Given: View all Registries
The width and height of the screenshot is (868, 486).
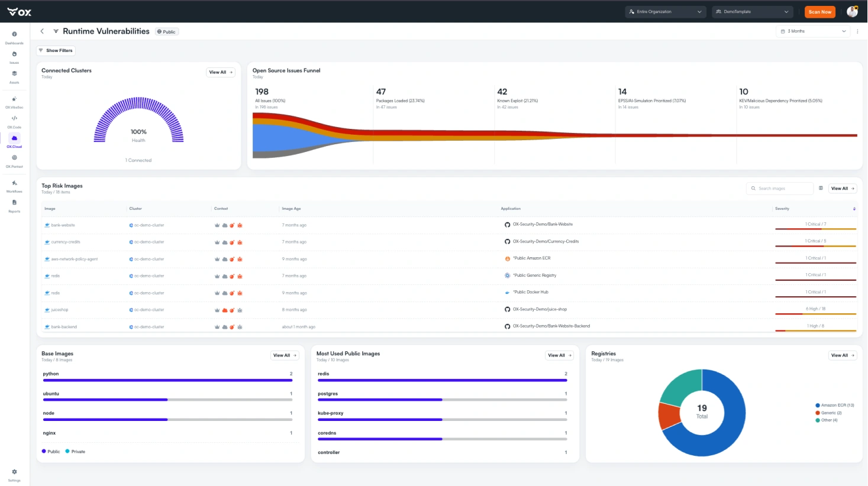Looking at the screenshot, I should click(x=843, y=355).
